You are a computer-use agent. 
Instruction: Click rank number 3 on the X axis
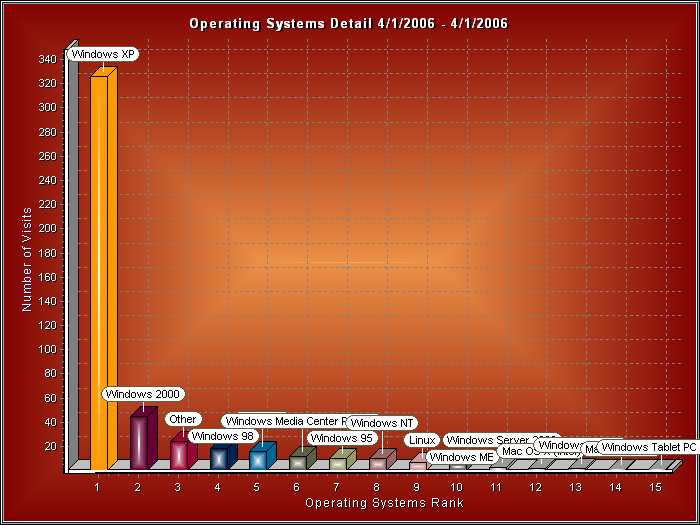tap(177, 487)
